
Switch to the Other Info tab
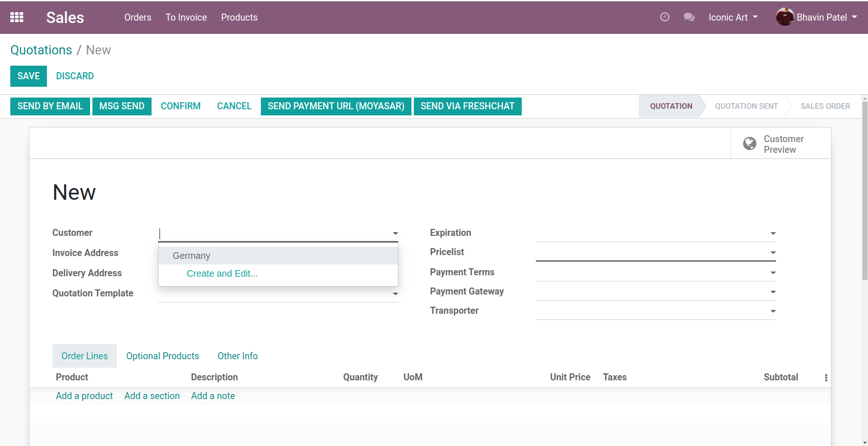click(238, 356)
